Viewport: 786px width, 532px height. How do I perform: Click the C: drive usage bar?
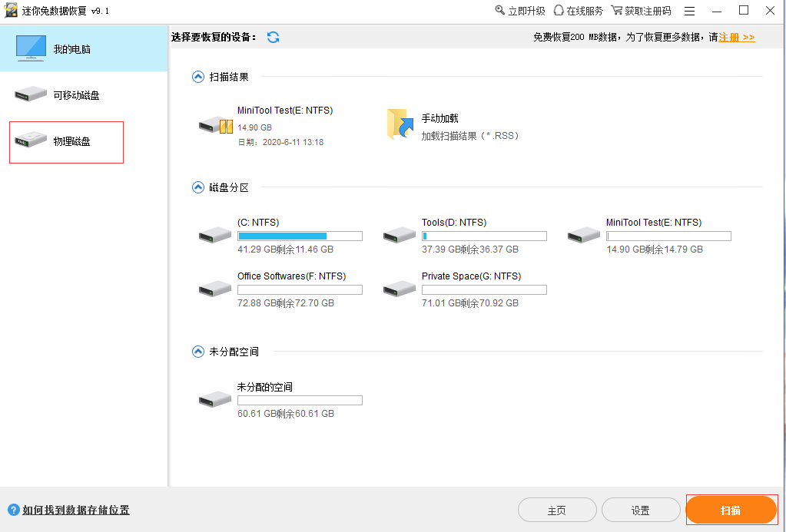coord(300,236)
